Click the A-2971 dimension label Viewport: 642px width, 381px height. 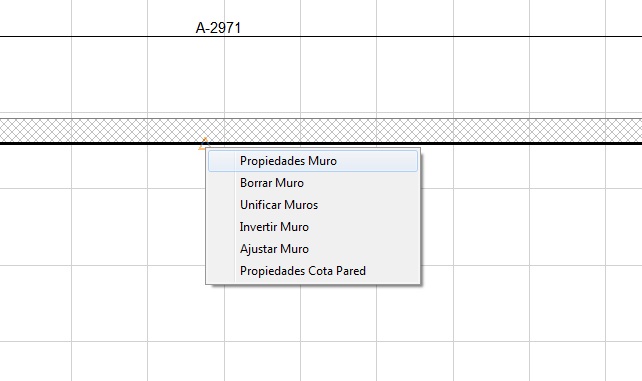click(218, 28)
